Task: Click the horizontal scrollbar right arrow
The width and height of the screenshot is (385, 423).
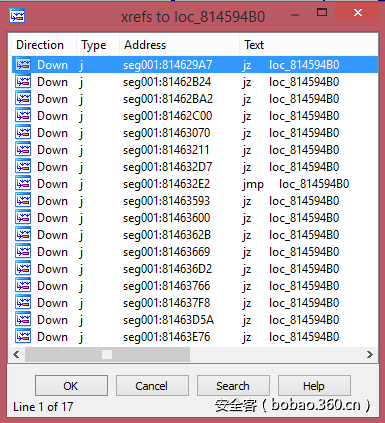Action: pos(370,354)
